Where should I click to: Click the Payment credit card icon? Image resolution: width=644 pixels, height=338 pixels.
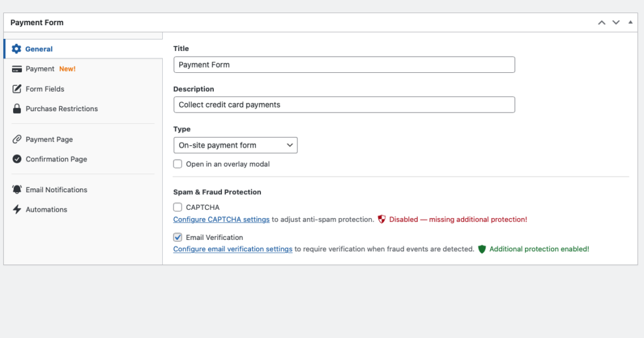point(16,69)
